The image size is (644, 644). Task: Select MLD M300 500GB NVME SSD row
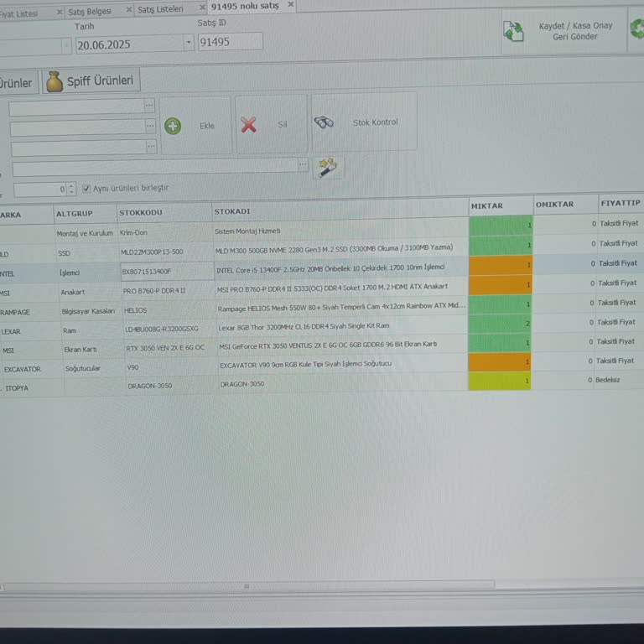[322, 249]
